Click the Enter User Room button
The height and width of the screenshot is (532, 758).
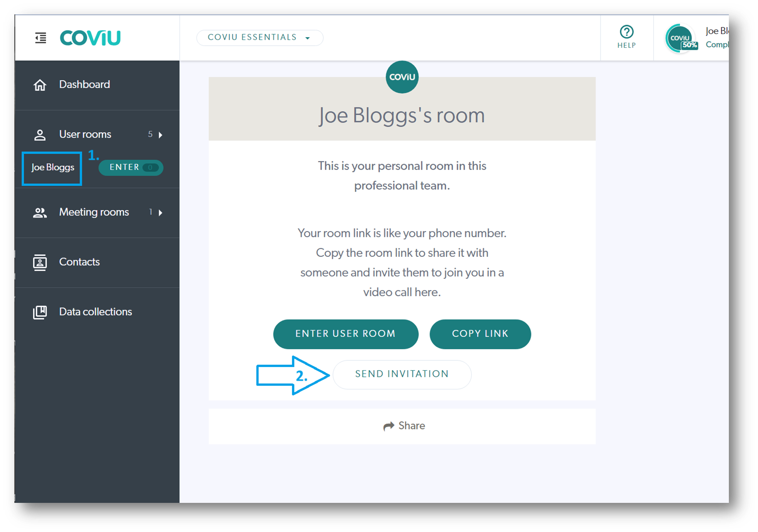coord(346,334)
